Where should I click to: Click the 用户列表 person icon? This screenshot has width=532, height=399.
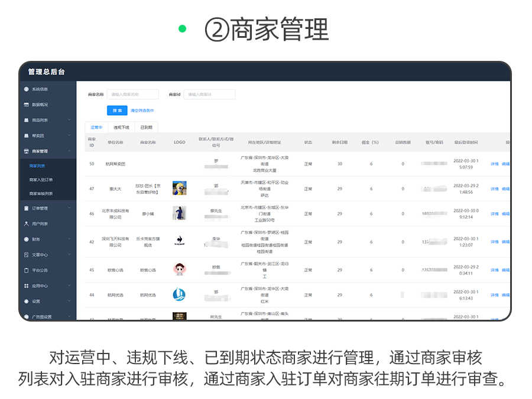pyautogui.click(x=26, y=224)
